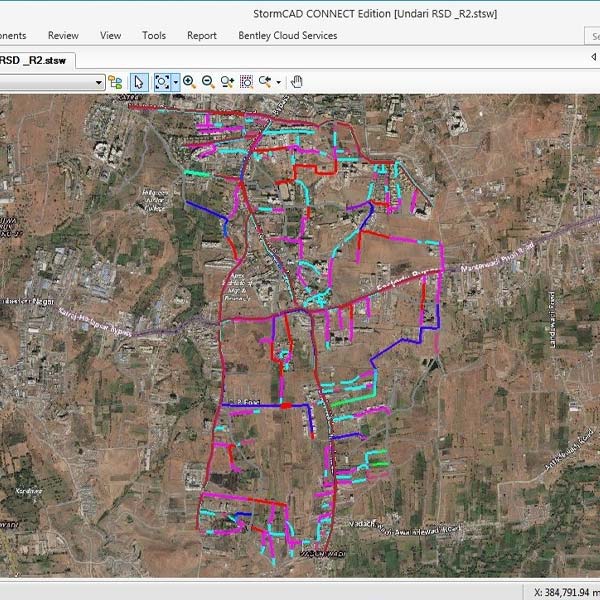This screenshot has width=600, height=600.
Task: Open the Report ribbon tab
Action: click(201, 35)
